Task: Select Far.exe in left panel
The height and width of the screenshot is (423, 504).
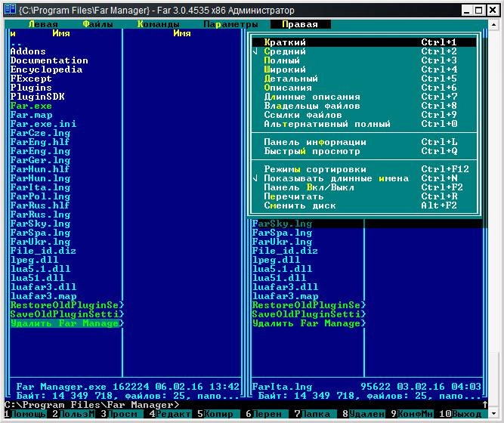Action: [x=31, y=106]
